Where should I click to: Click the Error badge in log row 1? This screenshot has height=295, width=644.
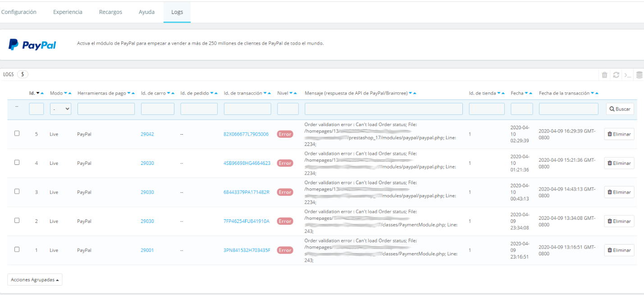[x=285, y=250]
